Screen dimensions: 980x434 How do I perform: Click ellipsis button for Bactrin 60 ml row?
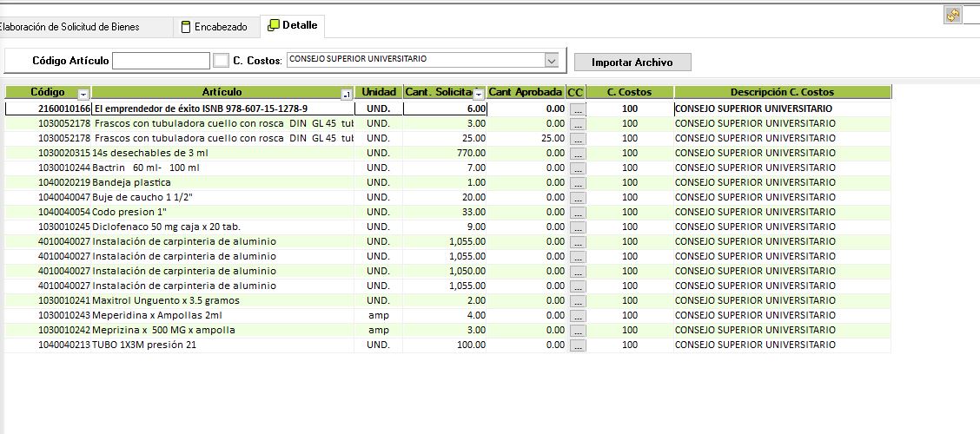pos(578,168)
